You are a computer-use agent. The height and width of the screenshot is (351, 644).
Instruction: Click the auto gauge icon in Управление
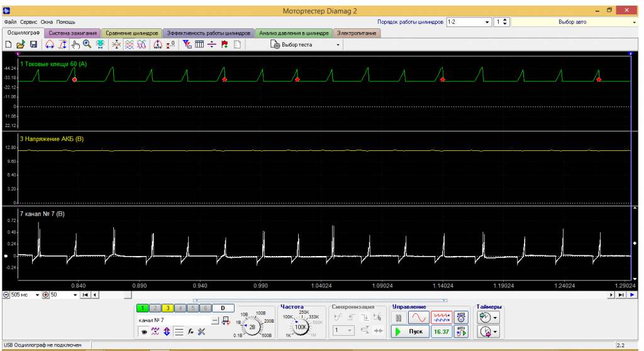pyautogui.click(x=461, y=318)
